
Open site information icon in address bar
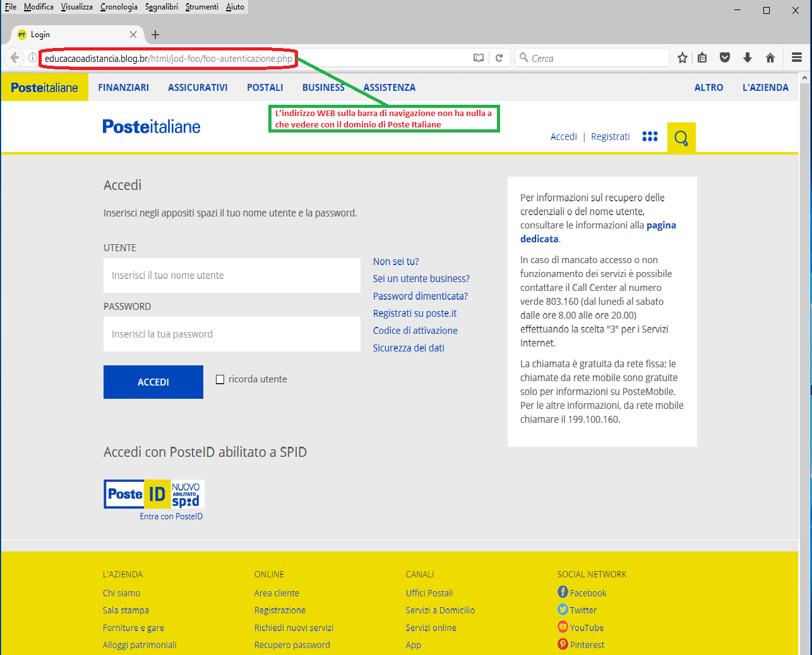coord(32,58)
